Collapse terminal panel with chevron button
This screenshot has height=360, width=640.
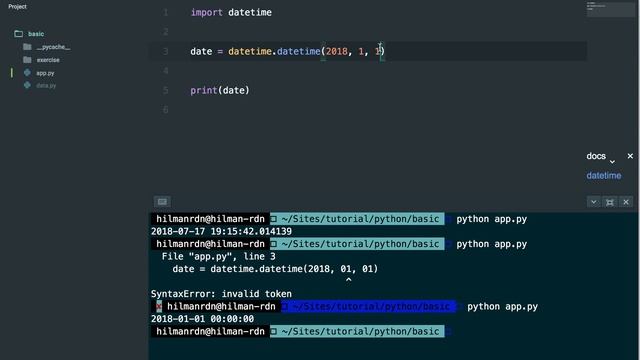(593, 202)
